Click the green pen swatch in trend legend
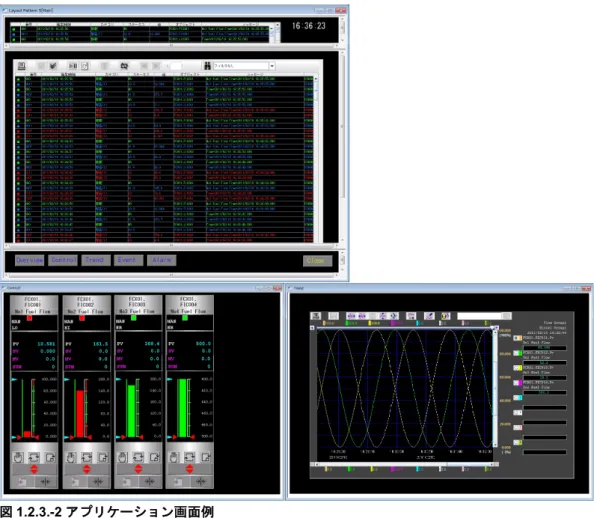The image size is (594, 518). point(517,353)
